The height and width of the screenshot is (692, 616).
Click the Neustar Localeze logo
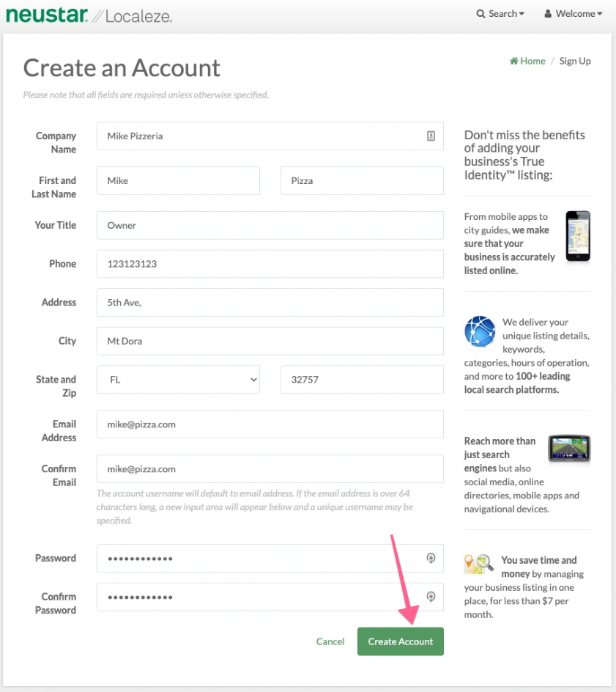click(89, 15)
